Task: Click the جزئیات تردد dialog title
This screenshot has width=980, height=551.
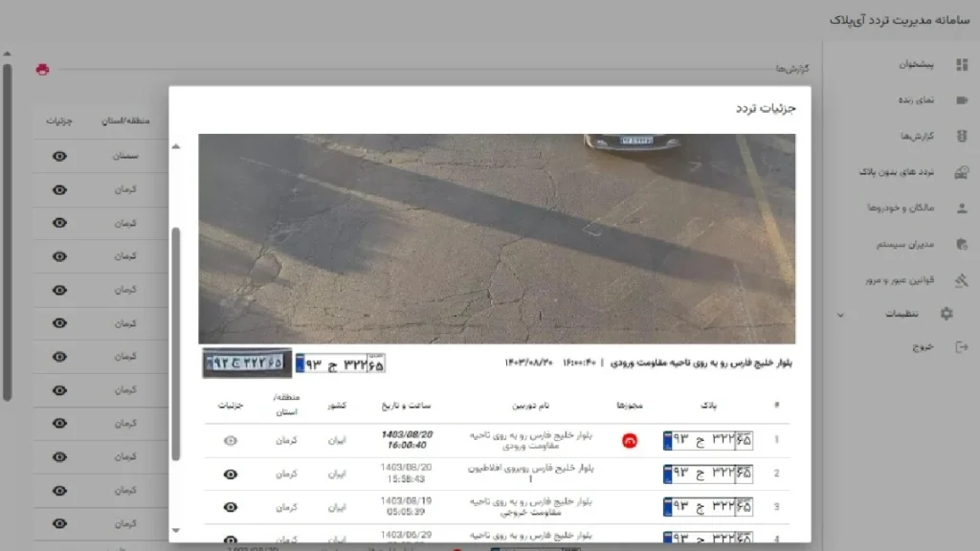Action: click(x=766, y=108)
